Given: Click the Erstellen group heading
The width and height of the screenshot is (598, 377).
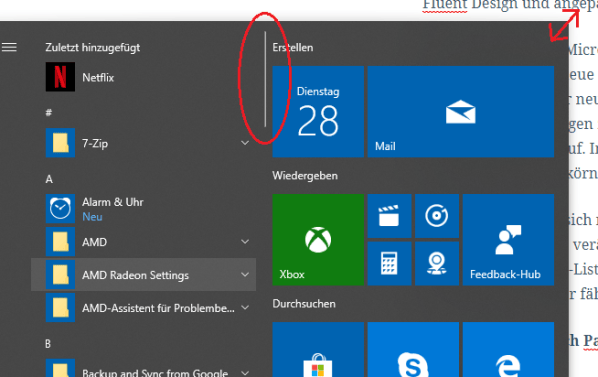Looking at the screenshot, I should (293, 48).
